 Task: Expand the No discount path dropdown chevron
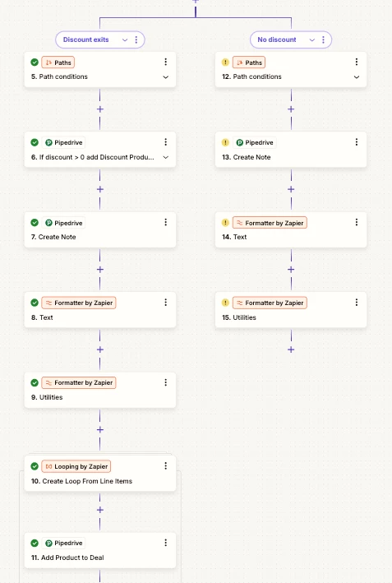pos(312,39)
